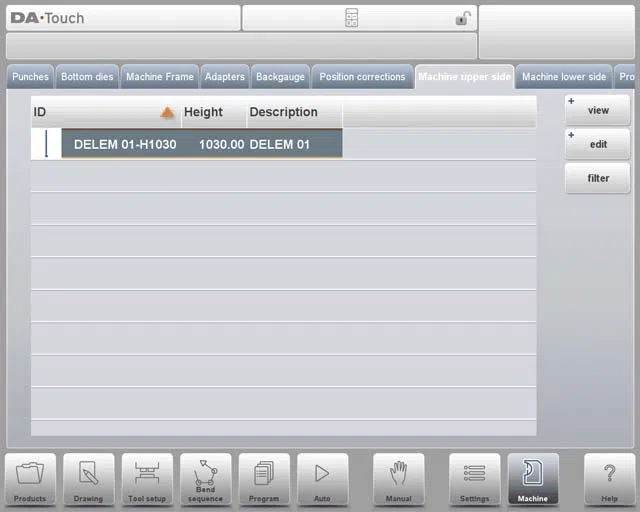Screen dimensions: 640x512
Task: Sort the list by ID ascending arrow
Action: tap(167, 112)
